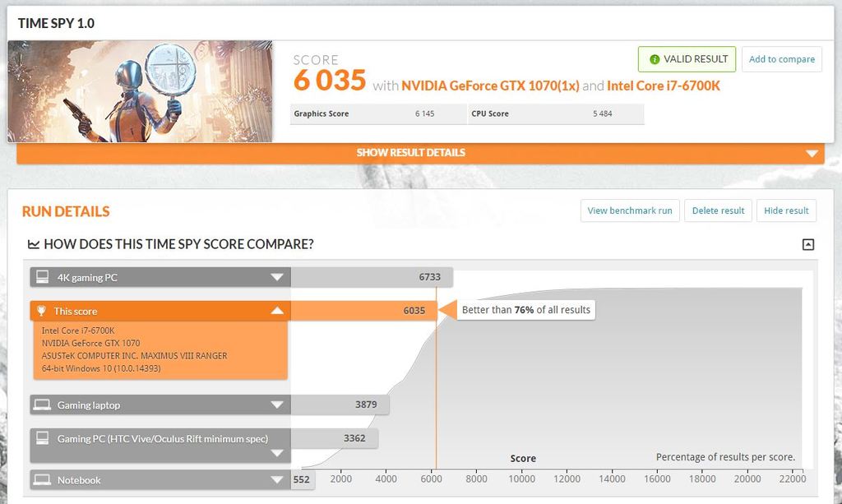Click Add to compare button
Viewport: 842px width, 504px height.
[782, 59]
